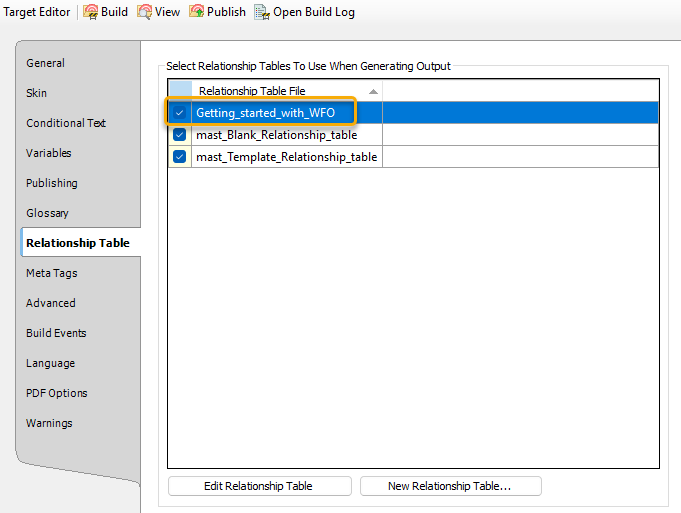Select the mast_Template_Relationship_table row text
The width and height of the screenshot is (681, 513).
tap(287, 156)
